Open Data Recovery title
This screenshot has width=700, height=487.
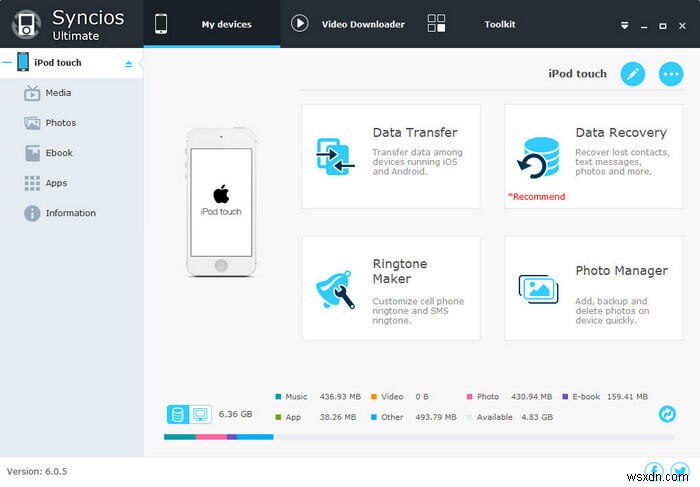(621, 133)
